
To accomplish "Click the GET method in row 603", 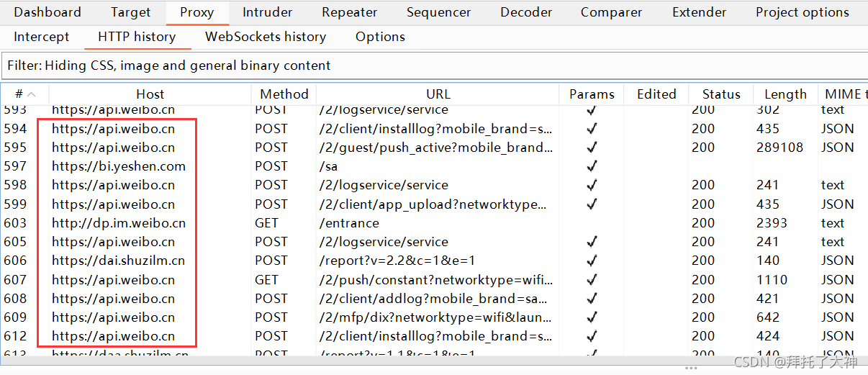I will point(266,223).
